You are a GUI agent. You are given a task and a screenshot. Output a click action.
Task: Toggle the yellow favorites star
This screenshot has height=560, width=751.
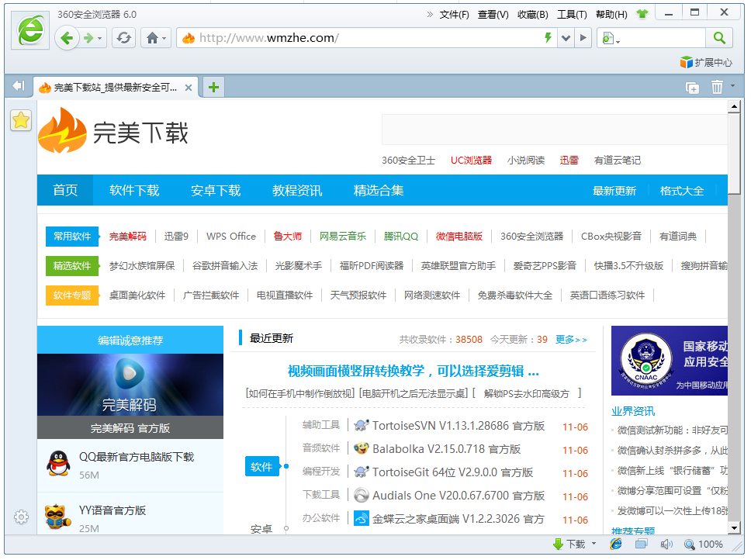point(20,120)
